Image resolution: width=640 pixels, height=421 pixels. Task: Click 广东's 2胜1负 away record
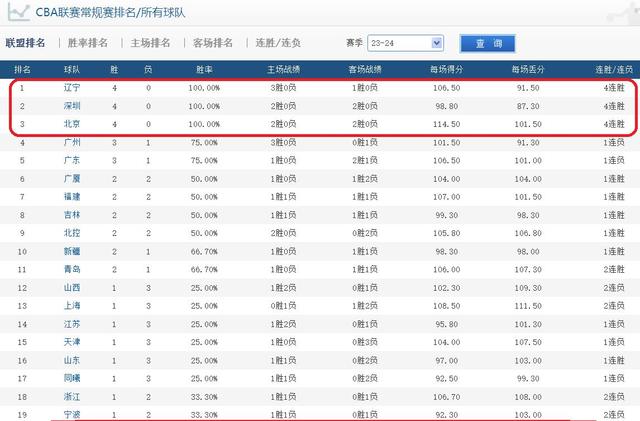365,160
